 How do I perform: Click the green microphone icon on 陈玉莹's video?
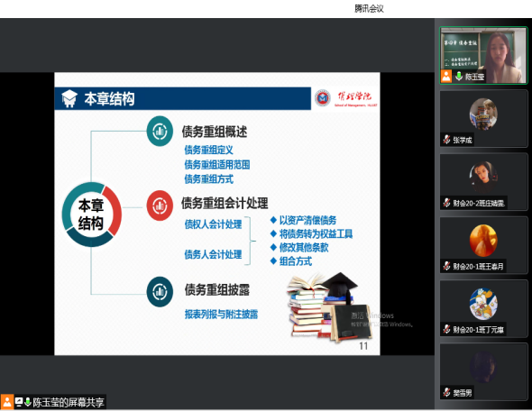[459, 76]
